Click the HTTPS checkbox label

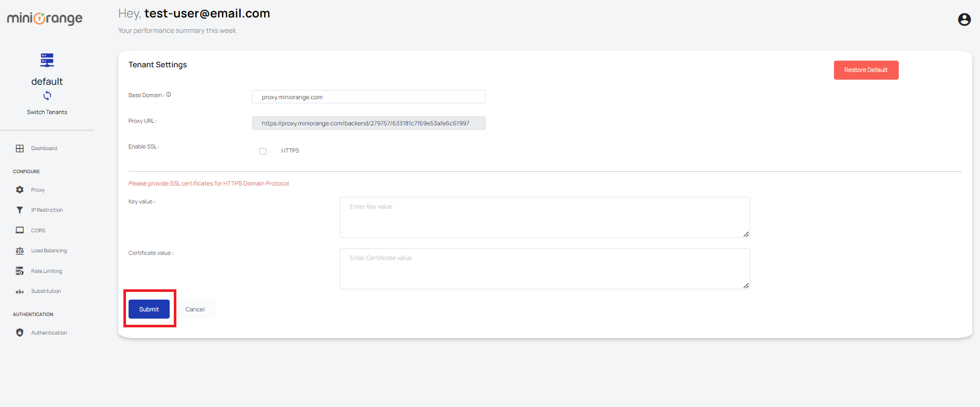point(290,151)
